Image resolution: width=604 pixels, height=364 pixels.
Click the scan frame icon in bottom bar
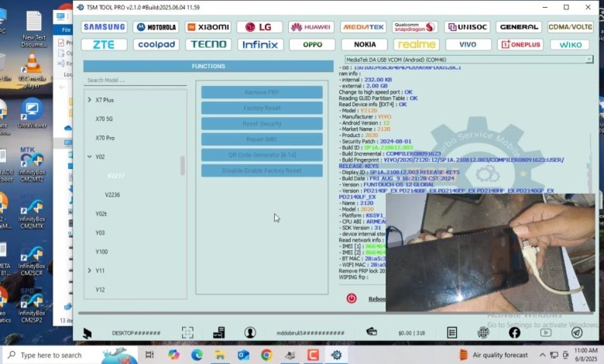tap(187, 332)
